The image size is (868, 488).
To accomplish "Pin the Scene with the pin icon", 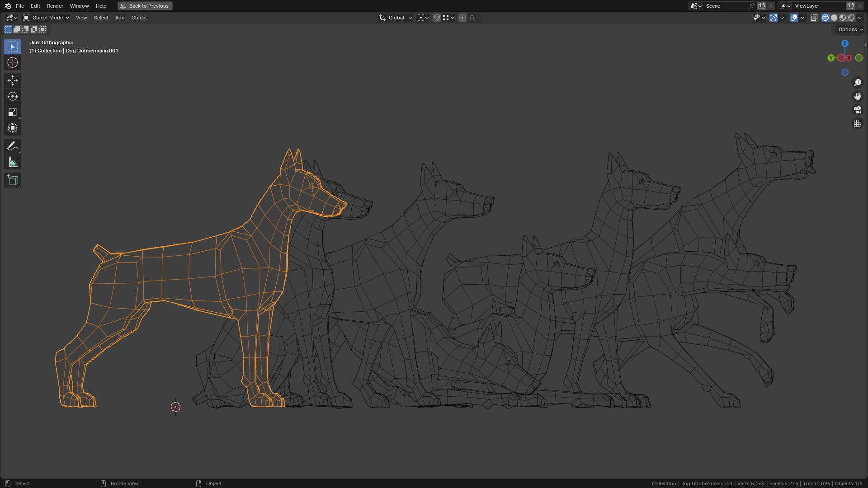I will coord(751,6).
